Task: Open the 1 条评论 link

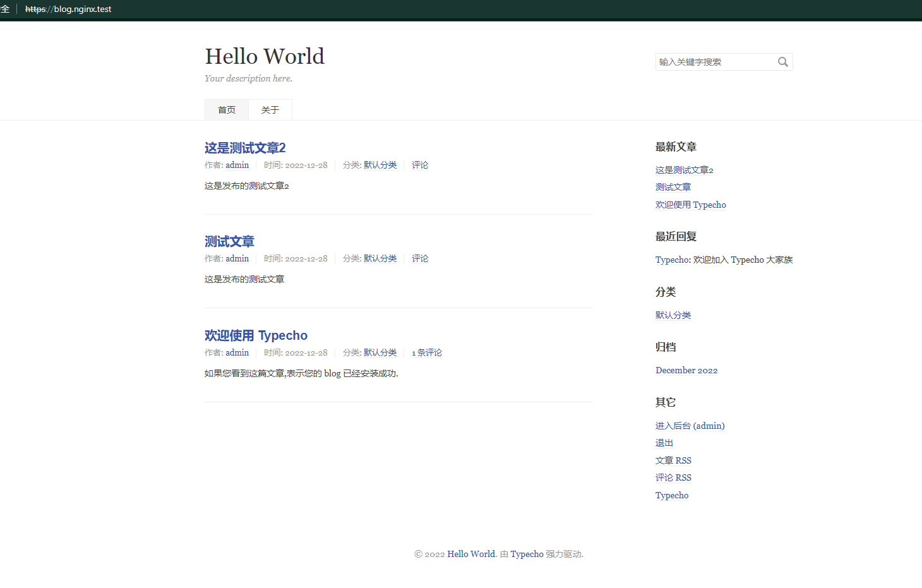Action: tap(427, 352)
